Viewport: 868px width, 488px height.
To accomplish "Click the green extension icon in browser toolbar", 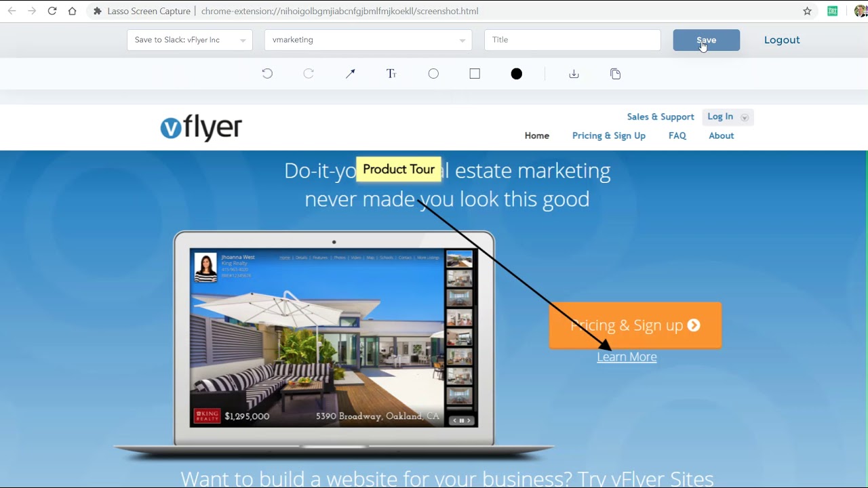I will [x=833, y=11].
